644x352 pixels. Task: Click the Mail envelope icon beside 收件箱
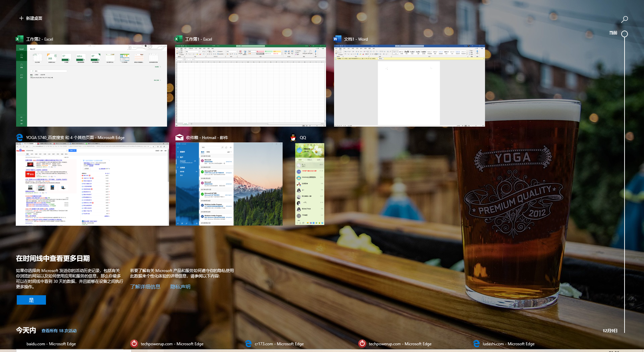tap(179, 137)
